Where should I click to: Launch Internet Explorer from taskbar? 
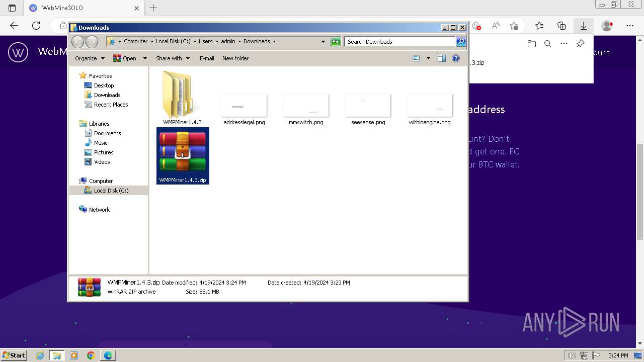(40, 355)
